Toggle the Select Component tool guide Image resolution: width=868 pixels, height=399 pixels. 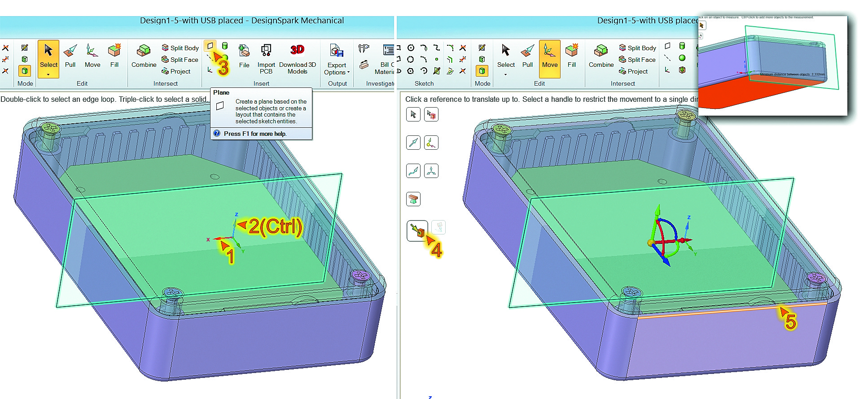(x=431, y=114)
